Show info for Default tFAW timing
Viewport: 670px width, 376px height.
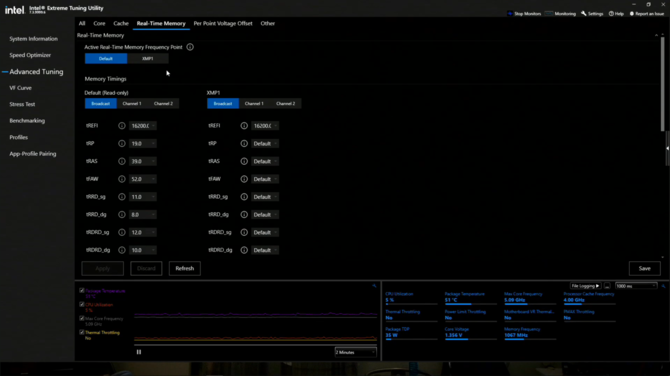click(x=122, y=179)
